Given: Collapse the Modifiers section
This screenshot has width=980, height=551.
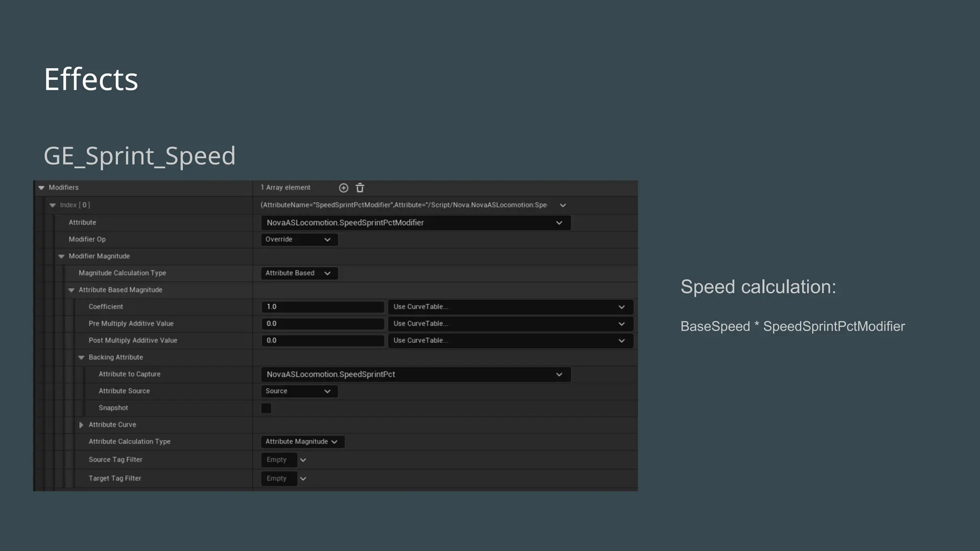Looking at the screenshot, I should [42, 188].
